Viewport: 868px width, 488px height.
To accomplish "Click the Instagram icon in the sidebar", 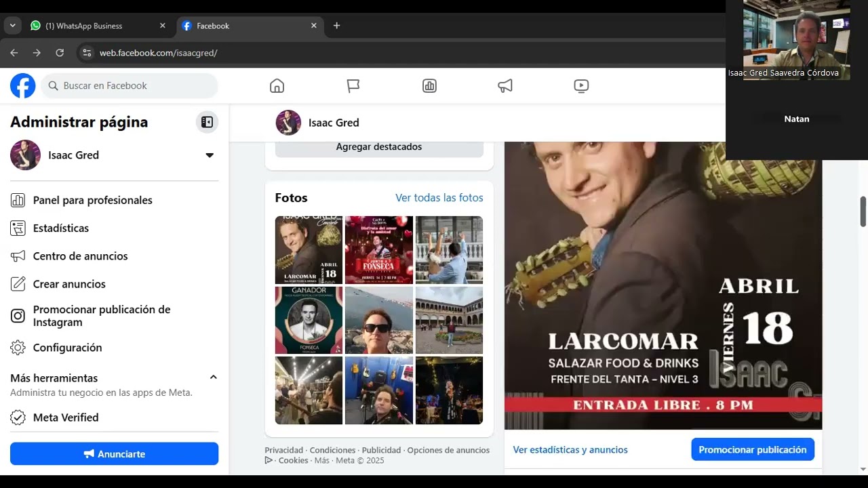I will click(x=18, y=316).
